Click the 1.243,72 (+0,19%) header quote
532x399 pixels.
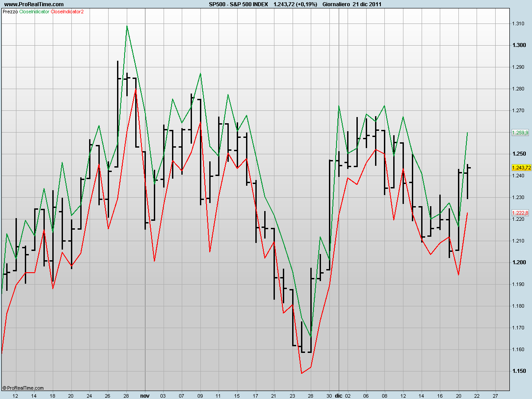[295, 4]
